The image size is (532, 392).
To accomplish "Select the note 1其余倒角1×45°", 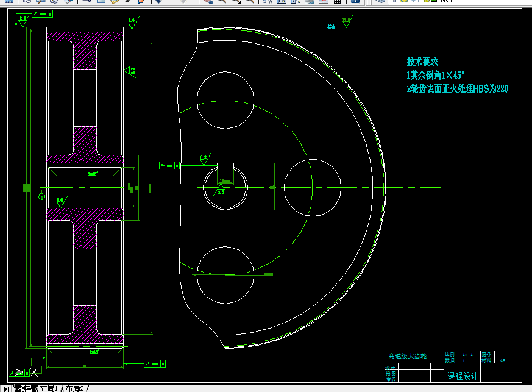I will tap(435, 75).
